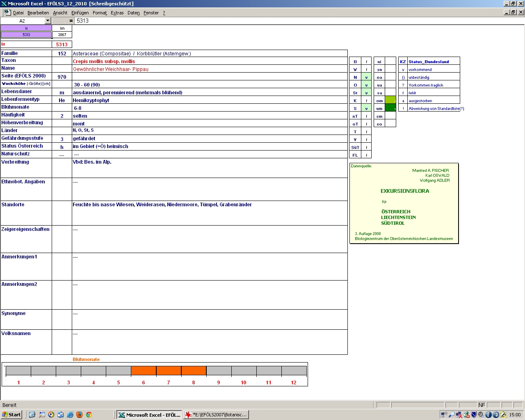525x420 pixels.
Task: Open the Name Box dropdown arrow
Action: click(x=48, y=21)
